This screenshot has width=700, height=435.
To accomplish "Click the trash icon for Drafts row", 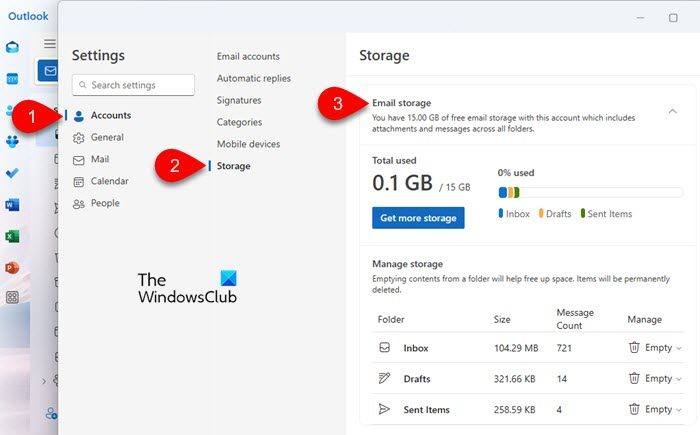I will [x=633, y=379].
